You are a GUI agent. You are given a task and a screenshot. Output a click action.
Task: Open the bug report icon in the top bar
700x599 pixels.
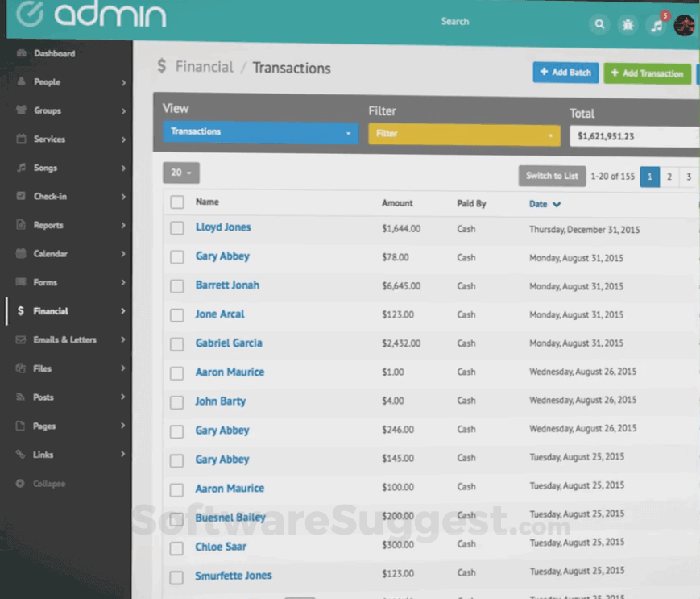(628, 25)
